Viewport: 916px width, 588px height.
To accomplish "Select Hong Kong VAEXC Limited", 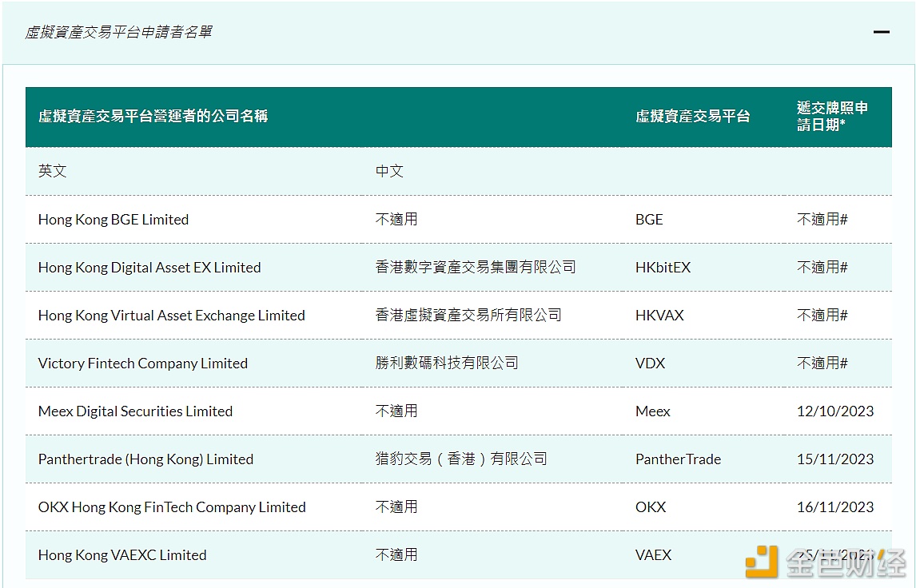I will point(122,554).
